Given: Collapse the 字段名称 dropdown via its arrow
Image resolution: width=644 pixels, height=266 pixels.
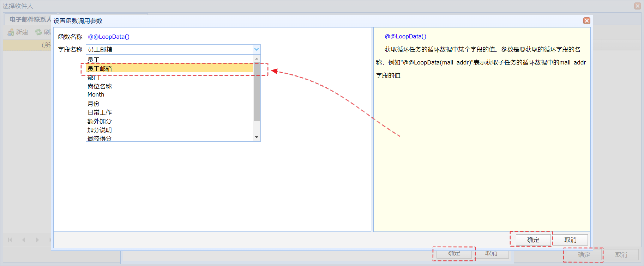Looking at the screenshot, I should click(257, 49).
